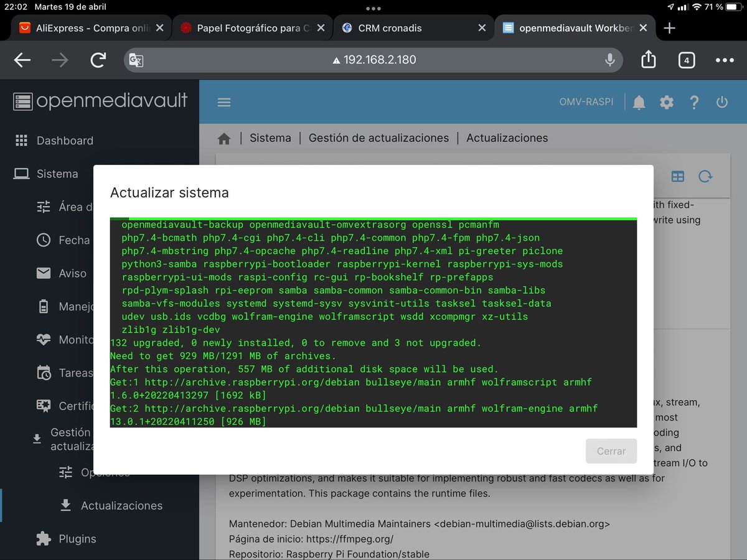This screenshot has height=560, width=747.
Task: Reload the page in the browser
Action: click(98, 60)
